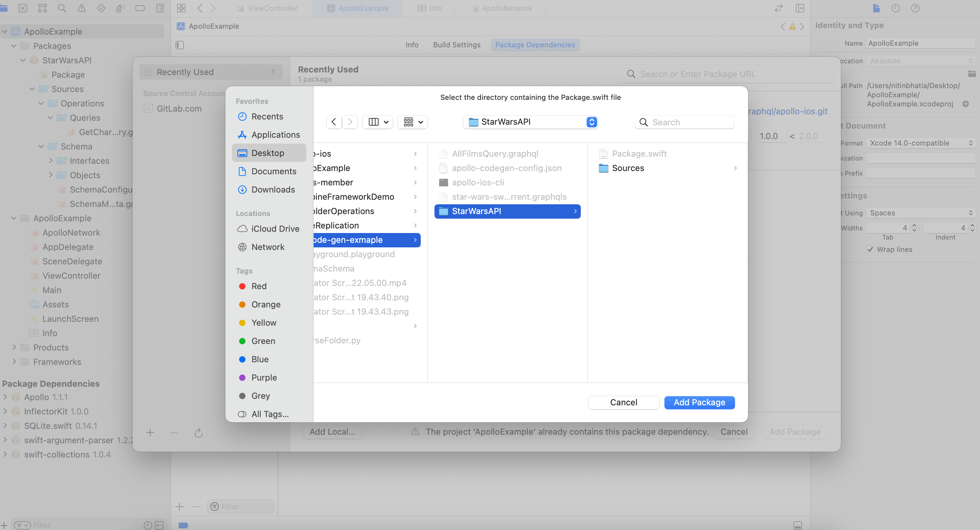Enable the Wrap lines checkbox
The height and width of the screenshot is (530, 980).
coord(871,249)
